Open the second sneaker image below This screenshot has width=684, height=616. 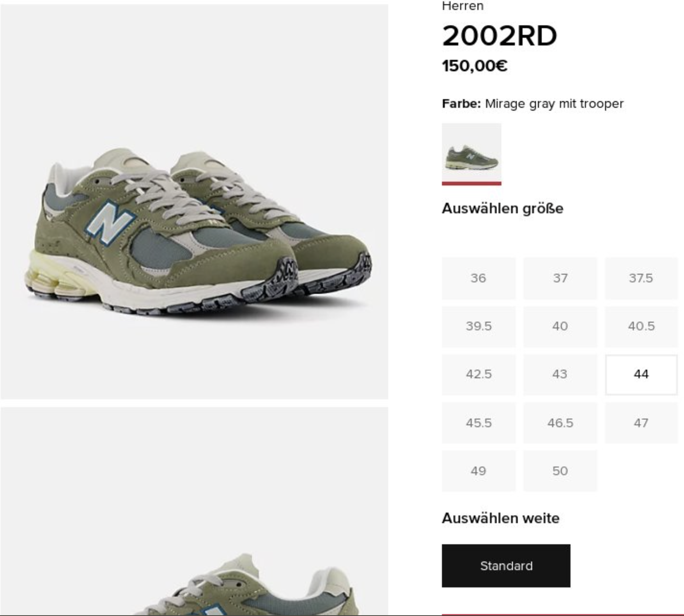194,511
